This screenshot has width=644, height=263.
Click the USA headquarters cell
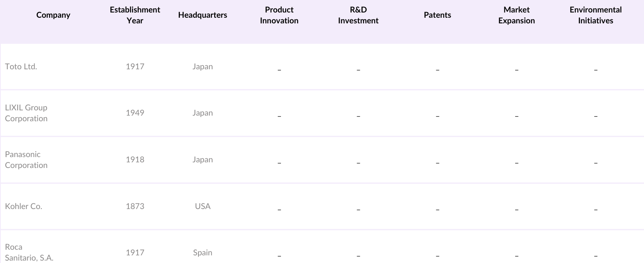[202, 206]
